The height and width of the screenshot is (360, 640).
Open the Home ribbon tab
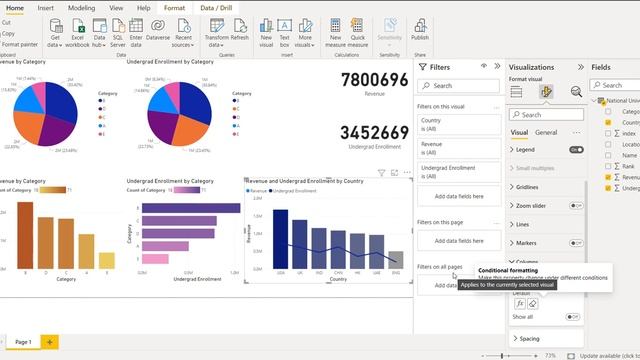click(15, 8)
